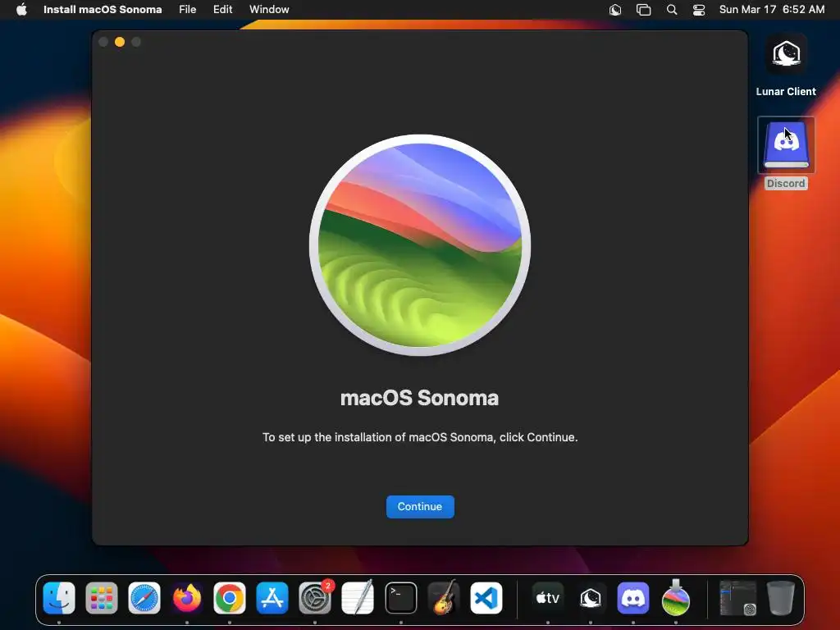Launch Firefox from the Dock
Screen dimensions: 840x630
point(187,598)
